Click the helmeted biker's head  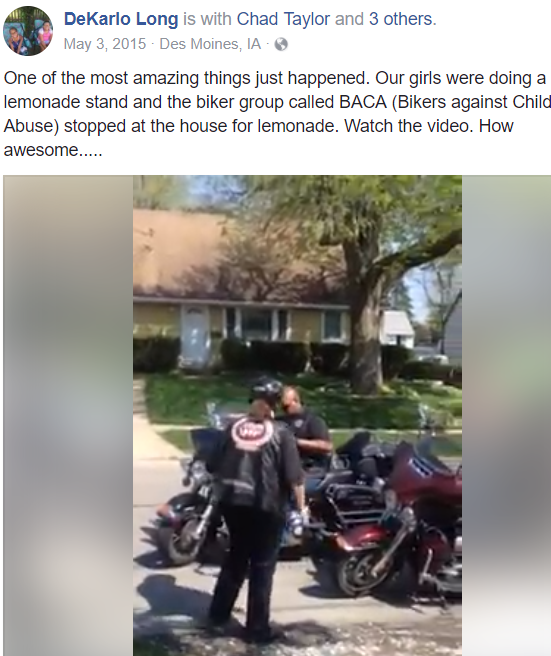(x=266, y=392)
